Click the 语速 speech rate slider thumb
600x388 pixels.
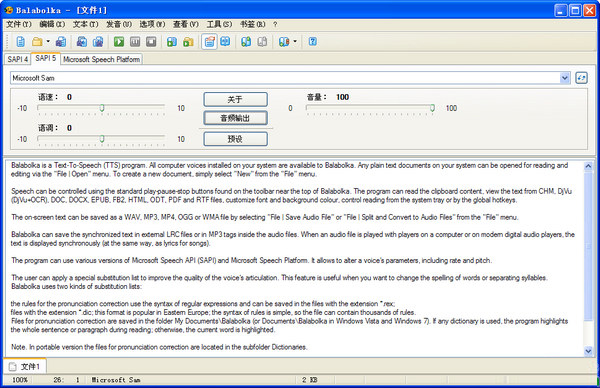click(x=102, y=108)
